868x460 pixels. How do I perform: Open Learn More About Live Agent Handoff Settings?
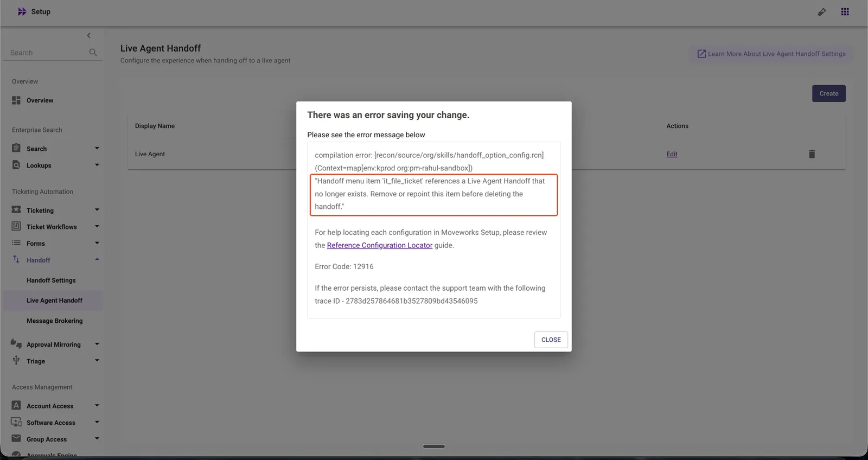coord(771,54)
